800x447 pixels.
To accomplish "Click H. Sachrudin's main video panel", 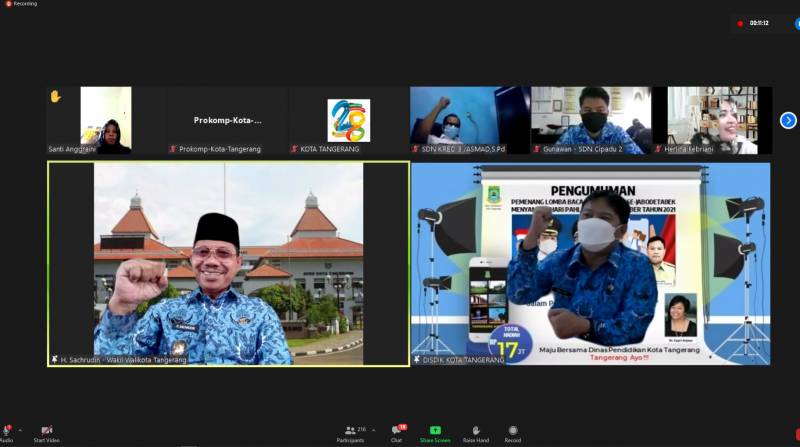I will (x=228, y=263).
